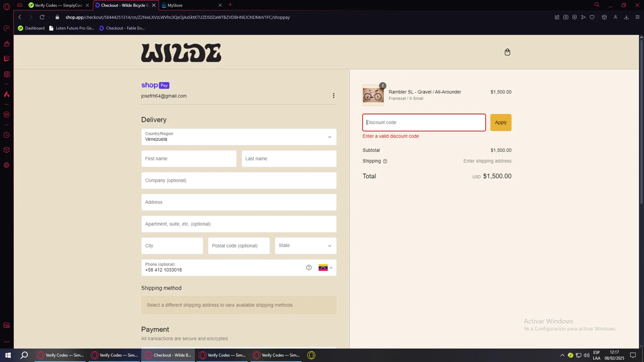This screenshot has height=362, width=644.
Task: Open the Windows notification center
Action: [633, 355]
